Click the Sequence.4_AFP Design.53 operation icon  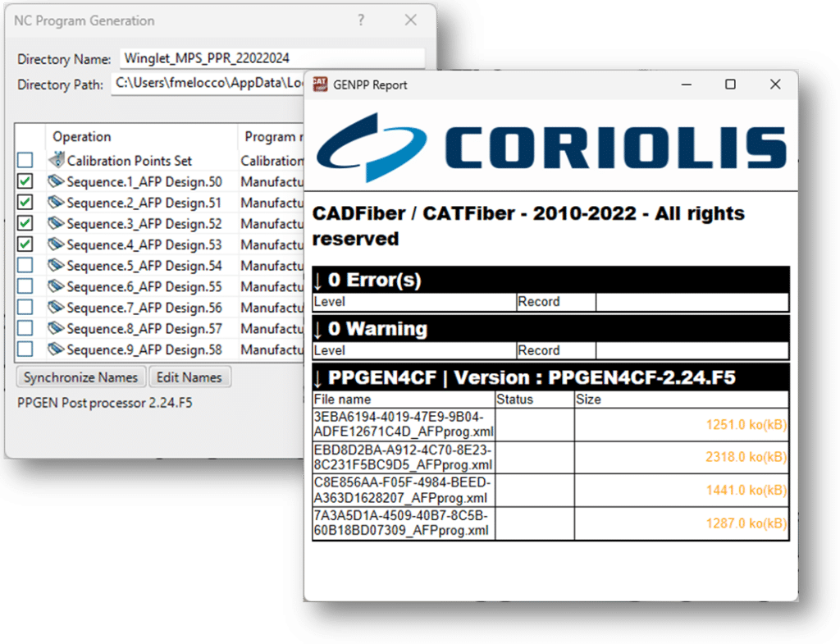coord(56,244)
